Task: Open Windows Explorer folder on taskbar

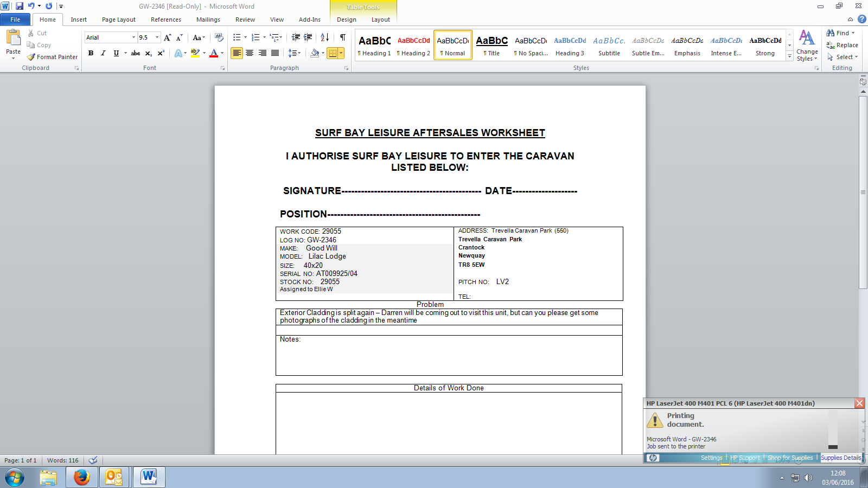Action: [48, 477]
